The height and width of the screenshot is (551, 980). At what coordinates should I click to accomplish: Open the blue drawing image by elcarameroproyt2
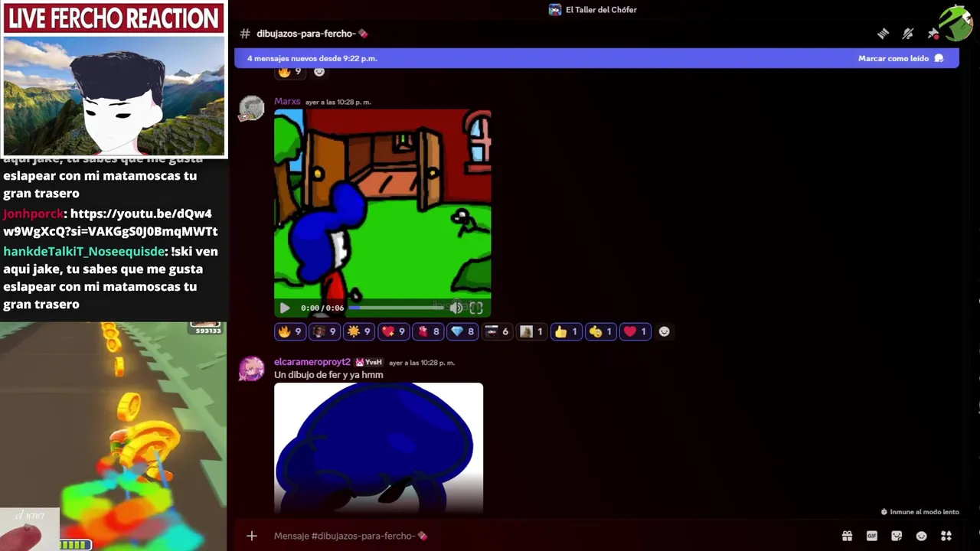point(379,448)
